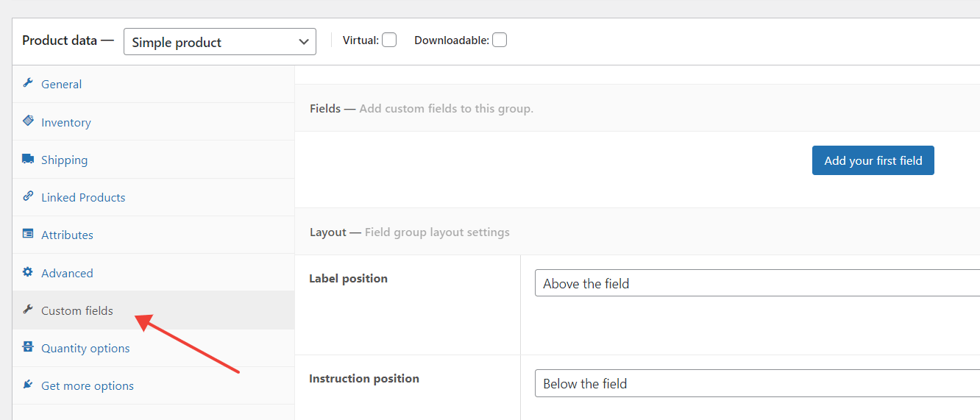The height and width of the screenshot is (420, 980).
Task: Open the General tab
Action: (x=153, y=84)
